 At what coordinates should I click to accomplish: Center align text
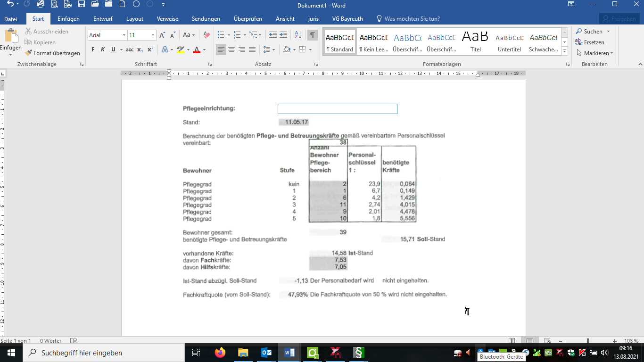pos(231,49)
